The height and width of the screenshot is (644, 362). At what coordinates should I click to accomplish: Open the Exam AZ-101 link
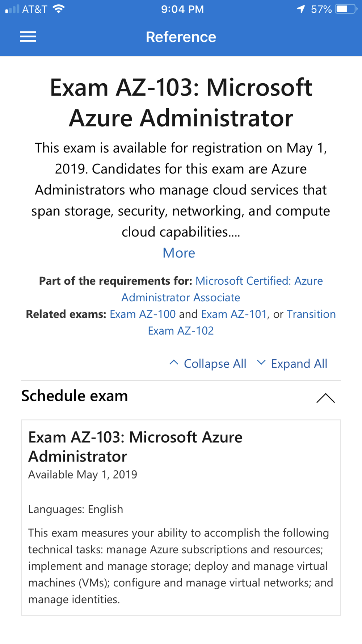(234, 314)
